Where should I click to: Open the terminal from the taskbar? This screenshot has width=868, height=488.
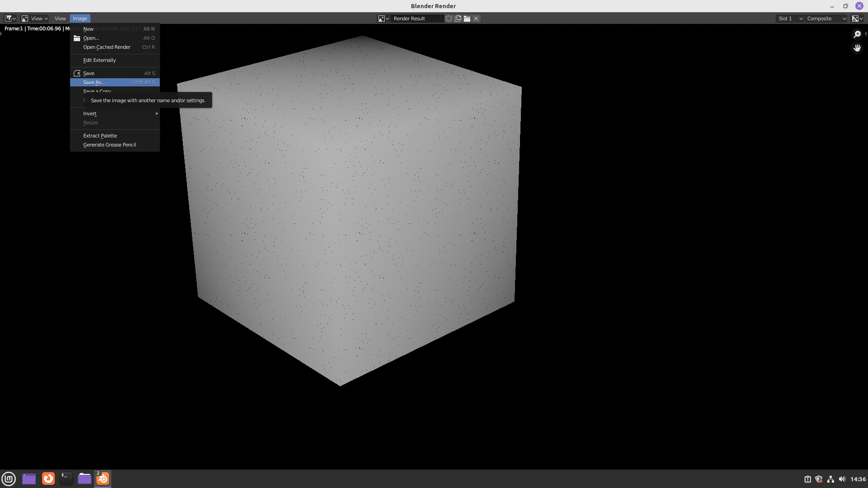click(x=67, y=479)
